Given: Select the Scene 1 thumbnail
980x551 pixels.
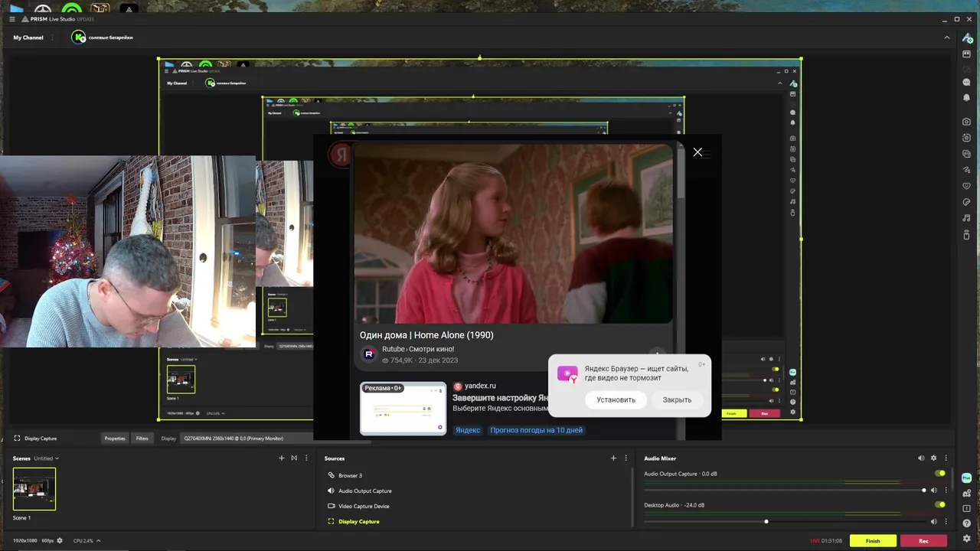Looking at the screenshot, I should (34, 489).
